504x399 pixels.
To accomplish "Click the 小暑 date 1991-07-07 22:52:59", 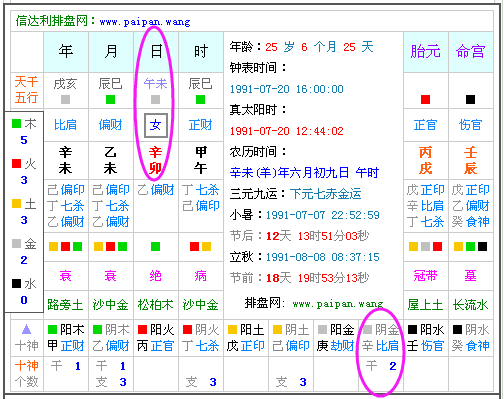I will [x=323, y=215].
